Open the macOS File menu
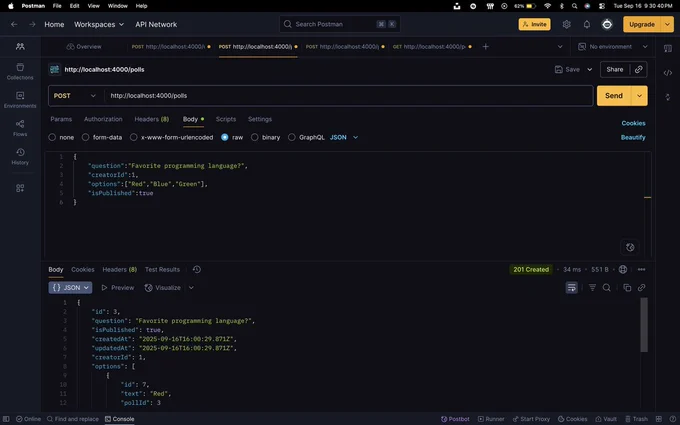Screen dimensions: 680x425 (57, 6)
